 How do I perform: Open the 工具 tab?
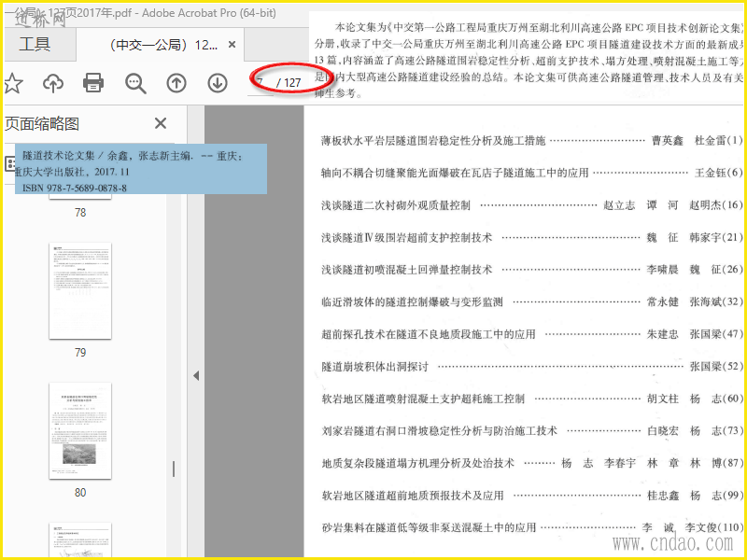(35, 44)
